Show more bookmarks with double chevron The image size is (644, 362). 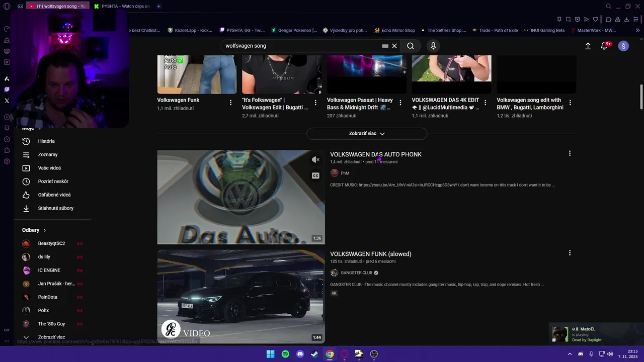[638, 30]
